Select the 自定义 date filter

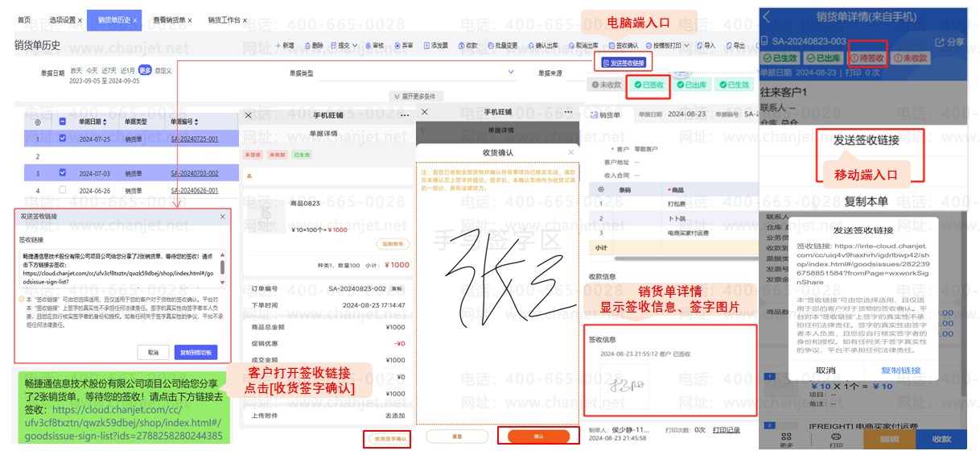[163, 70]
